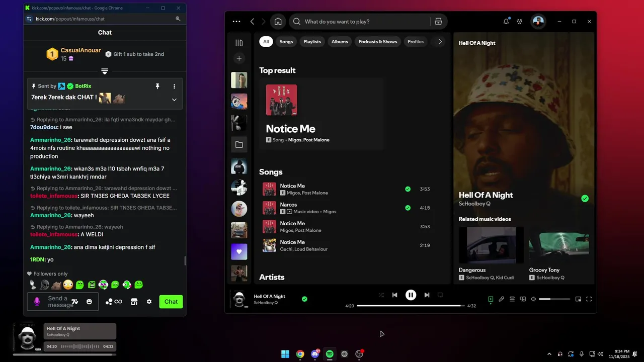The image size is (644, 362).
Task: Click the zoom icon in Chrome address bar
Action: (178, 19)
